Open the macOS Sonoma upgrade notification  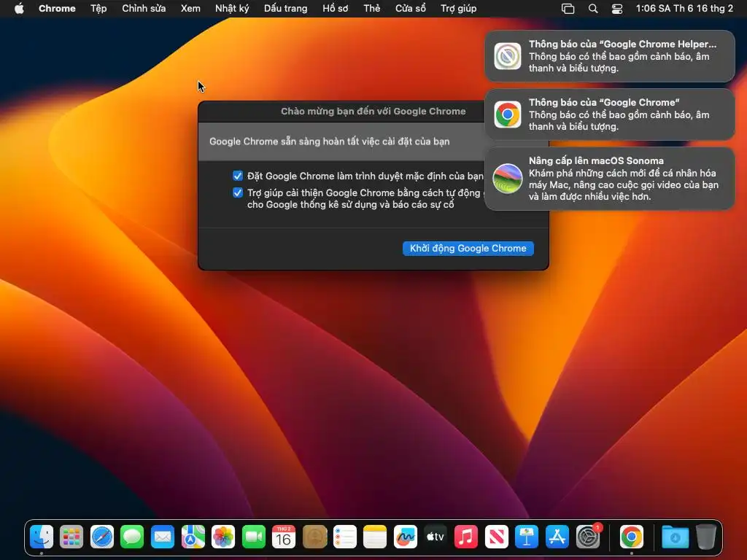tap(610, 179)
